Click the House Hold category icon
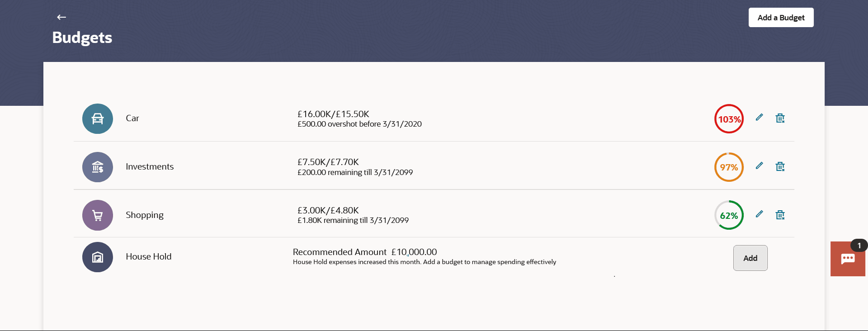The image size is (868, 331). pyautogui.click(x=98, y=257)
